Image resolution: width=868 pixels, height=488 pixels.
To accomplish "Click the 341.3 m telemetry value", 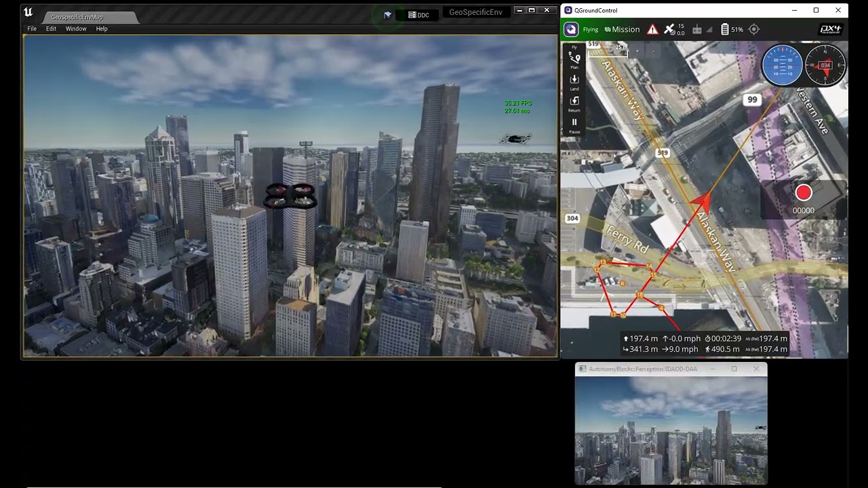I will pos(639,349).
